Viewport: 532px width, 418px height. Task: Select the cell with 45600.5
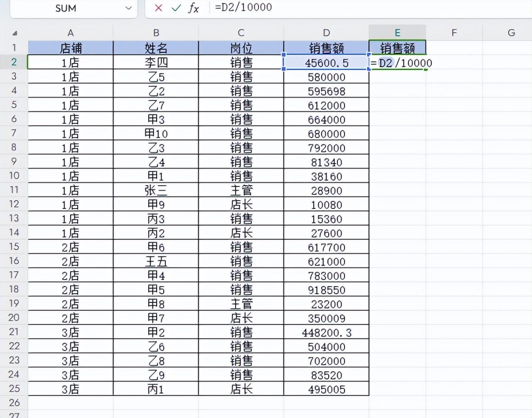(x=326, y=63)
